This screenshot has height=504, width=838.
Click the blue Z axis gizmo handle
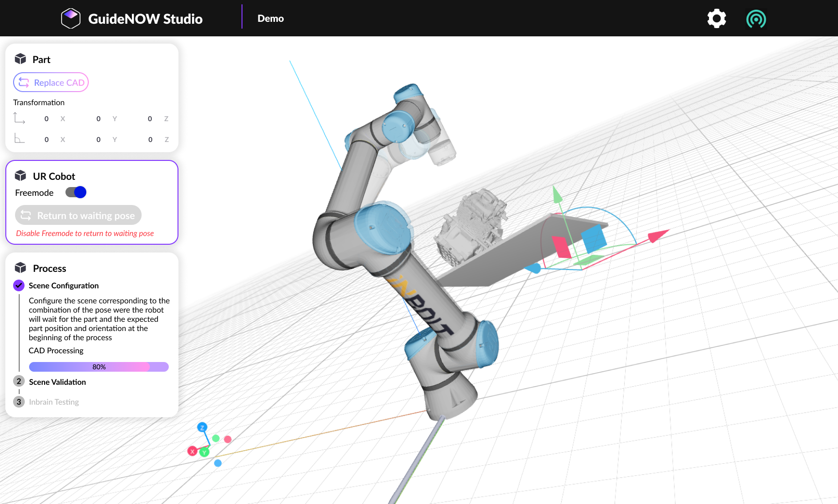pyautogui.click(x=202, y=427)
